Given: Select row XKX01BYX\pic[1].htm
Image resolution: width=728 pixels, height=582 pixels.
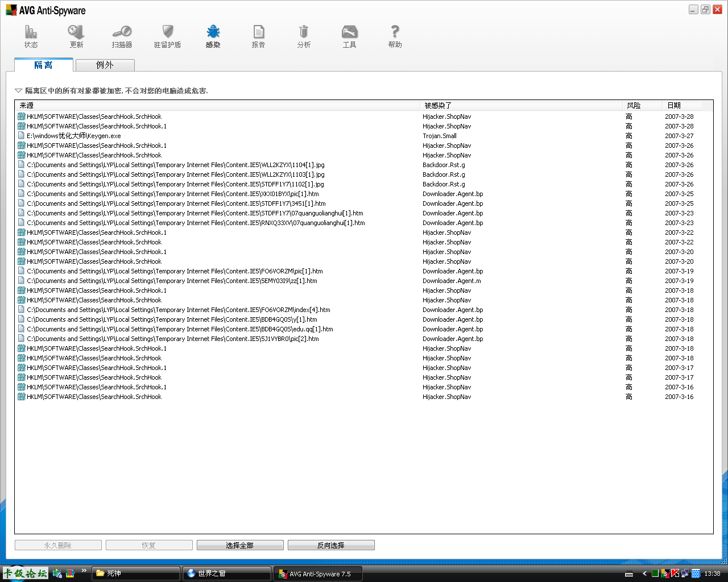Looking at the screenshot, I should [x=364, y=194].
